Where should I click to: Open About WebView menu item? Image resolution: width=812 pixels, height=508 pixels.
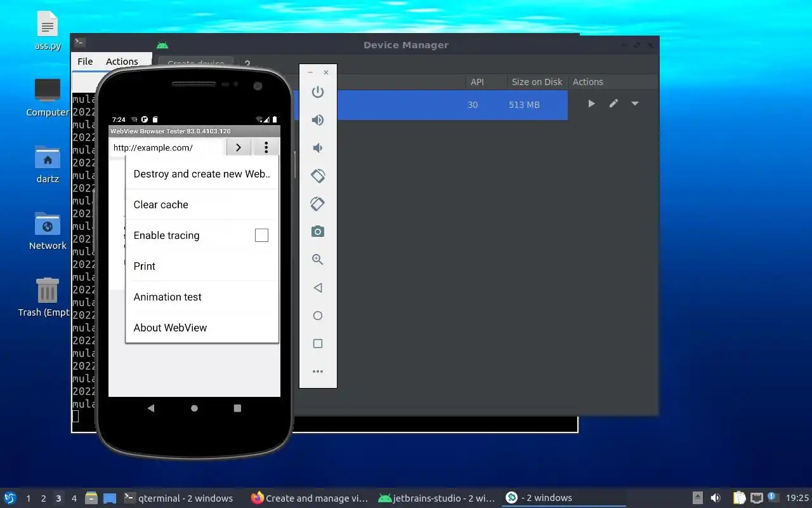tap(202, 328)
